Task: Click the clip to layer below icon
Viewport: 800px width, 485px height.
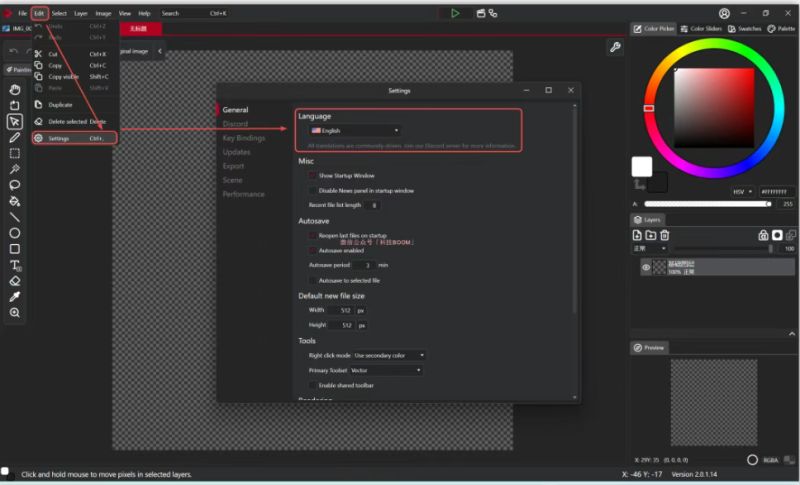Action: point(791,235)
